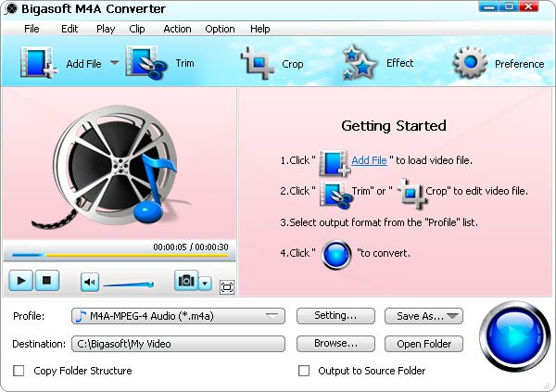Open the Effect stars icon

click(359, 63)
